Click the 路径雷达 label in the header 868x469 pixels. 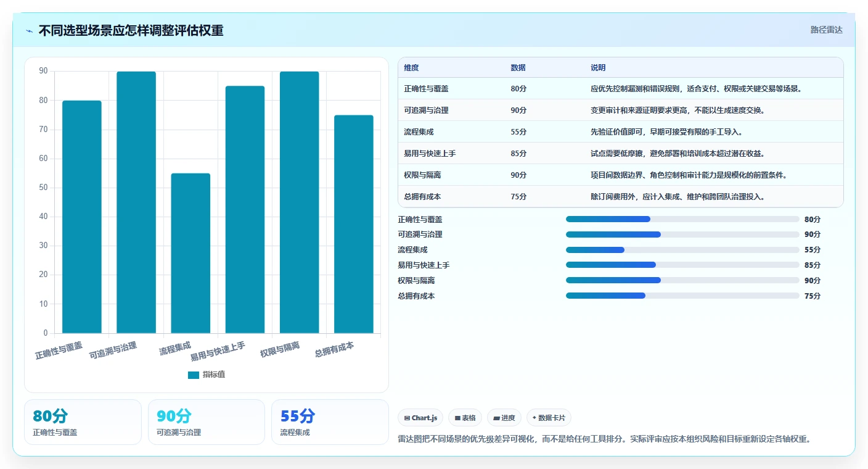coord(826,30)
